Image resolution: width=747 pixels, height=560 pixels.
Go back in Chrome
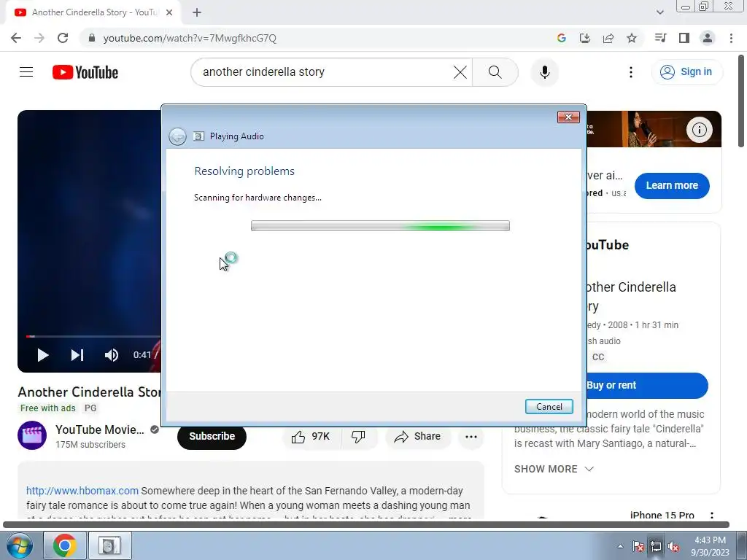(x=16, y=38)
